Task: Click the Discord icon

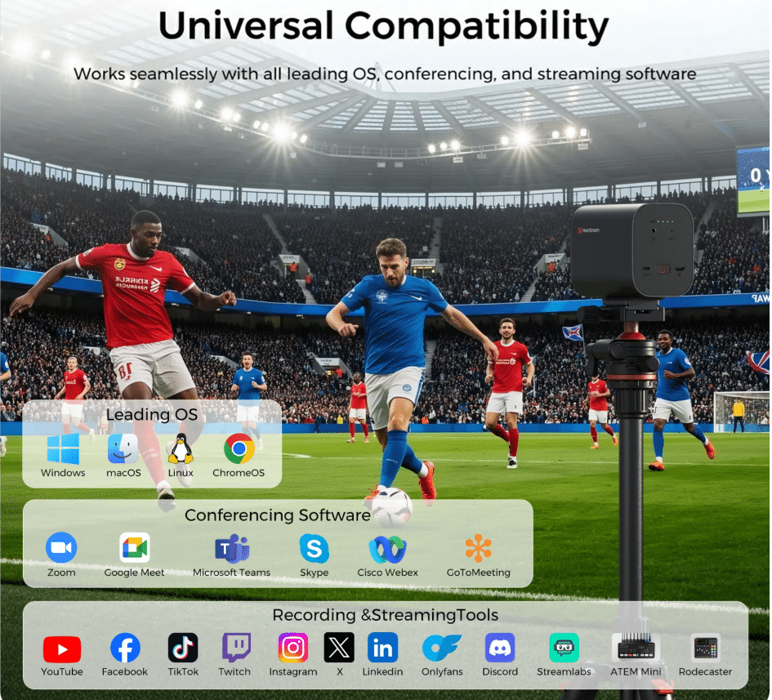Action: tap(500, 648)
